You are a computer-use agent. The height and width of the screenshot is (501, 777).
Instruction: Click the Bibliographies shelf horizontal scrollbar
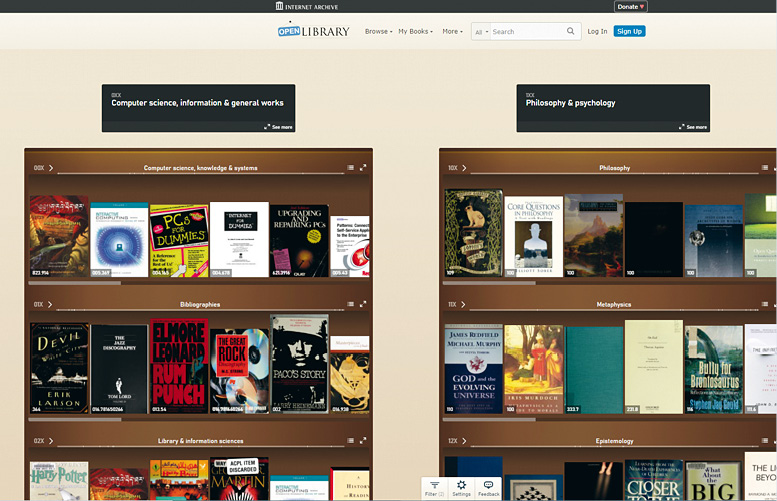(74, 419)
